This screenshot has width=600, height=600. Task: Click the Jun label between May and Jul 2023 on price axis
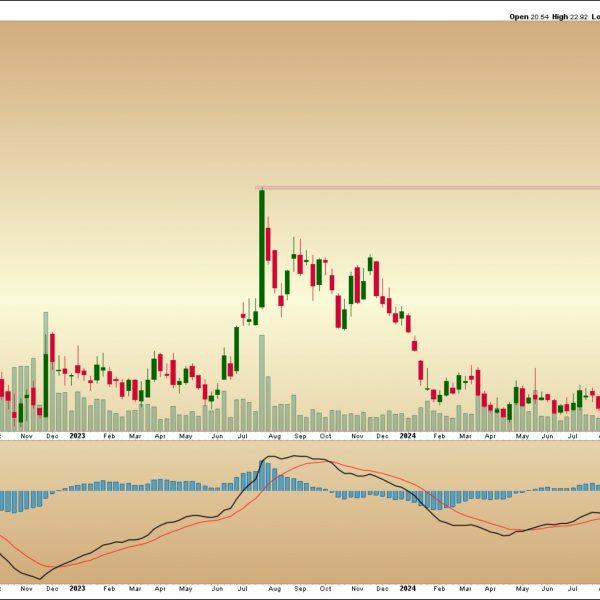coord(217,436)
